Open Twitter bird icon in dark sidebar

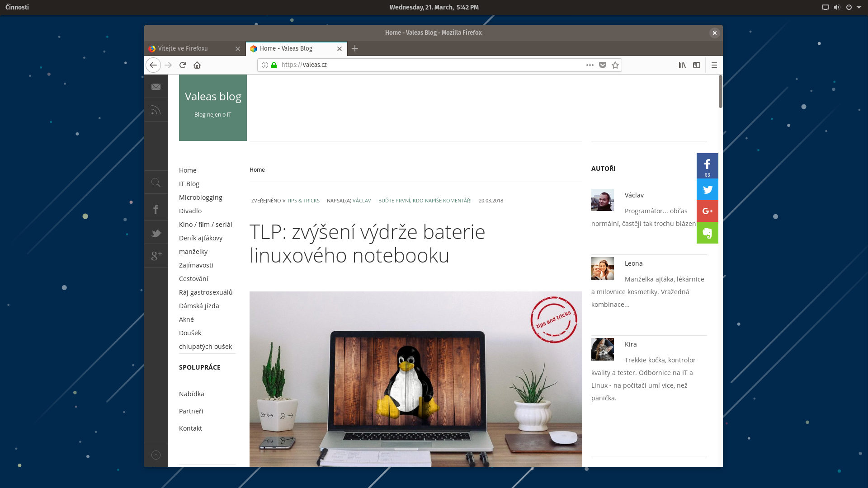coord(156,233)
